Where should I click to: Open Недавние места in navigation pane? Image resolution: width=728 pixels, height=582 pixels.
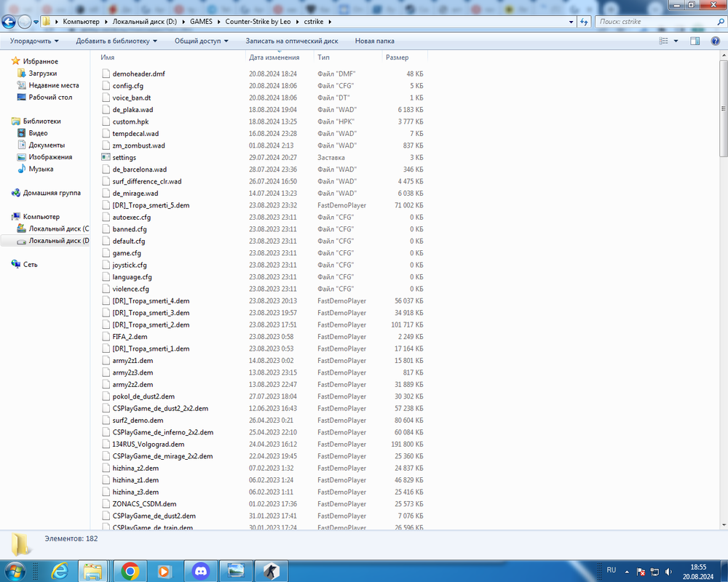[x=54, y=85]
